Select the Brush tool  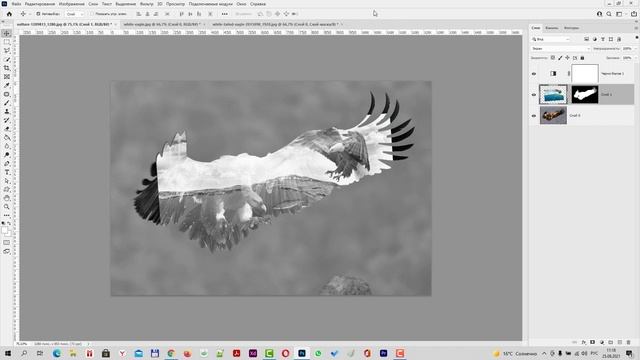pyautogui.click(x=7, y=102)
